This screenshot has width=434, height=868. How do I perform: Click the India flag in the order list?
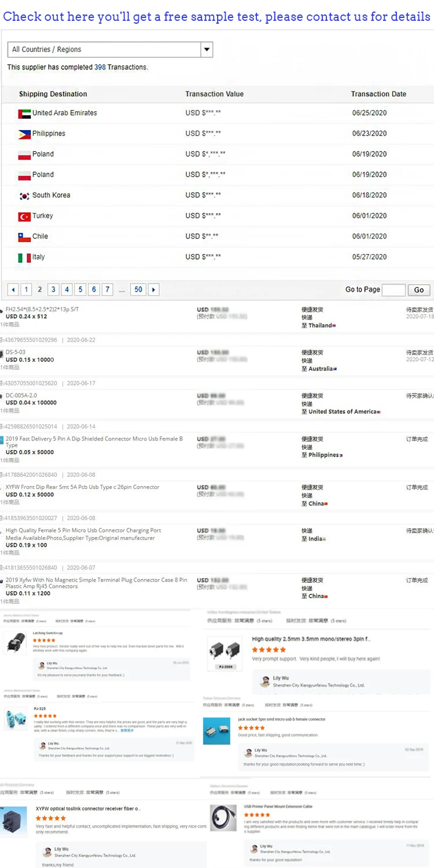[x=325, y=539]
